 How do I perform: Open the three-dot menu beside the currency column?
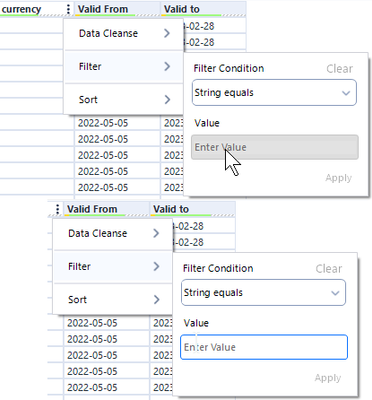[x=68, y=9]
